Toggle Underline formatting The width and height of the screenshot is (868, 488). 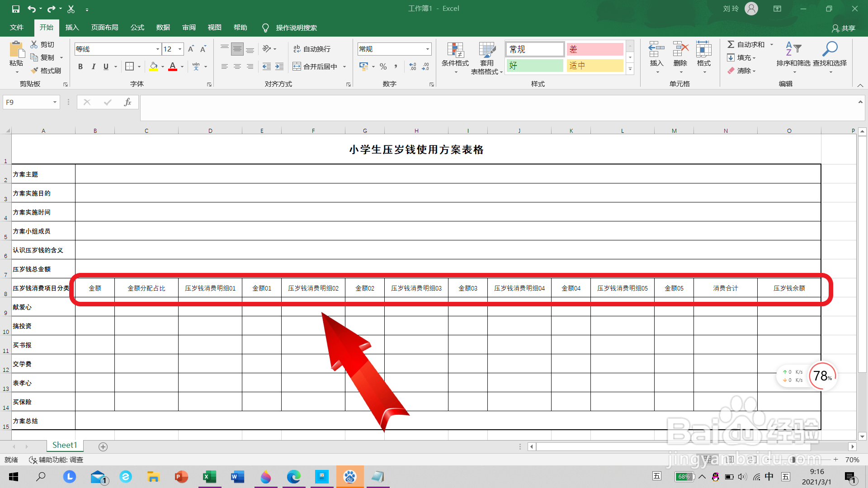pyautogui.click(x=106, y=66)
